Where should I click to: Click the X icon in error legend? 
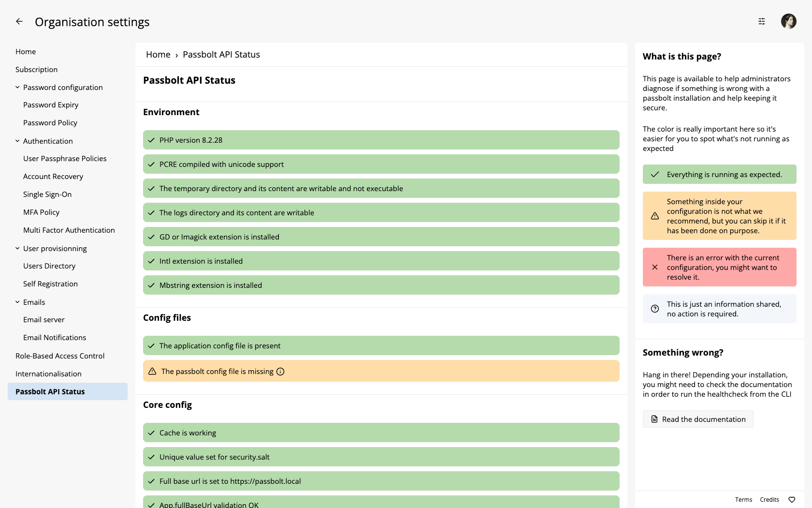[x=655, y=267]
